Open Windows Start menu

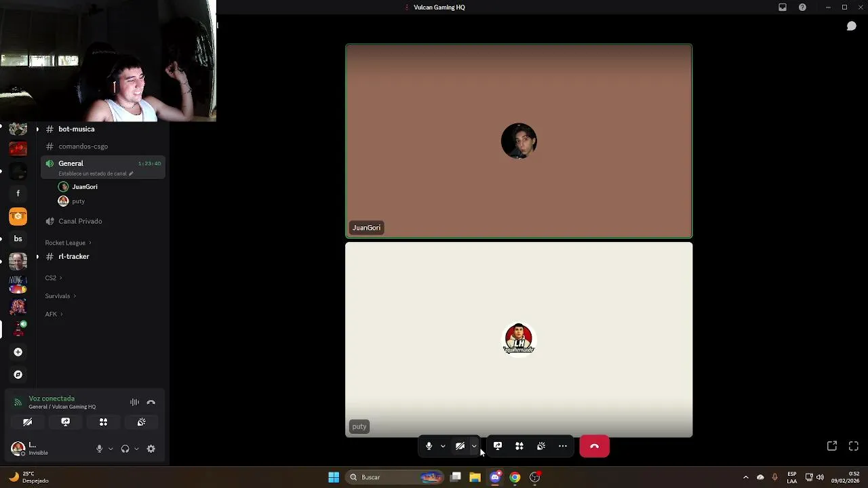click(334, 477)
